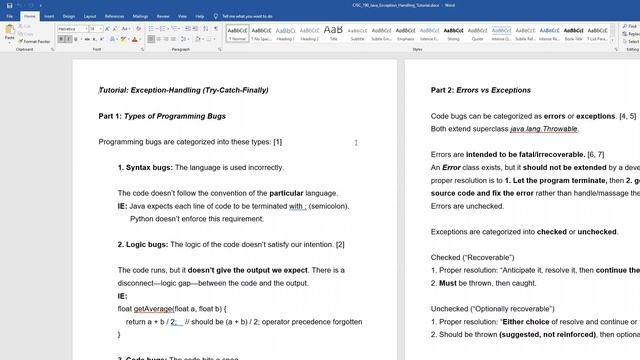This screenshot has height=360, width=640.
Task: Open the Multilevel List option
Action: coord(175,29)
